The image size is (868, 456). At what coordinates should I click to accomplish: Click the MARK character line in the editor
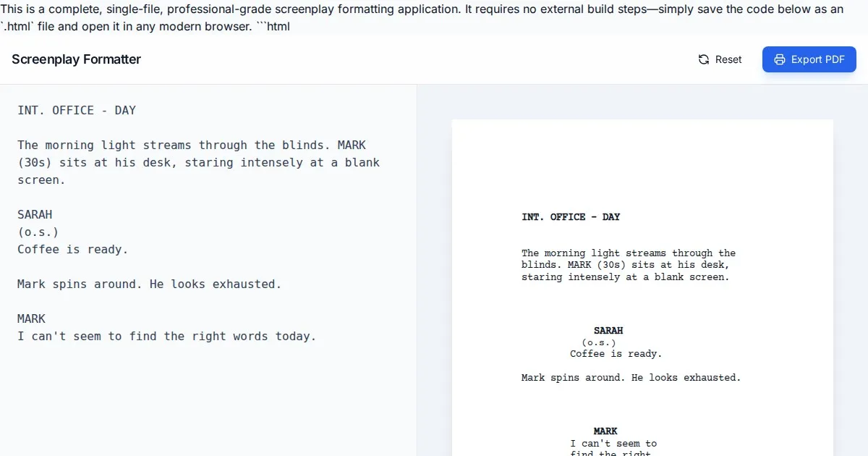coord(31,318)
